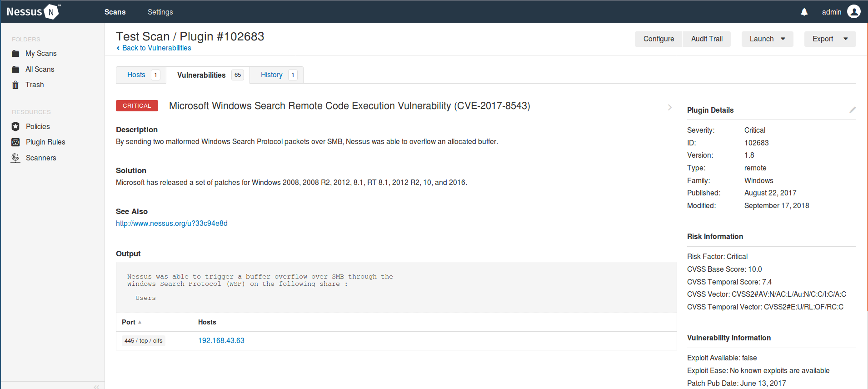
Task: Click the Back to Vulnerabilities arrow icon
Action: [x=118, y=48]
